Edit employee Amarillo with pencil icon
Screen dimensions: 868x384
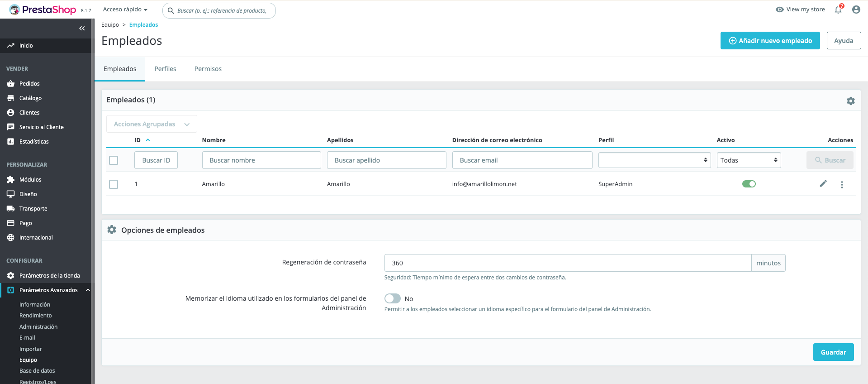823,183
